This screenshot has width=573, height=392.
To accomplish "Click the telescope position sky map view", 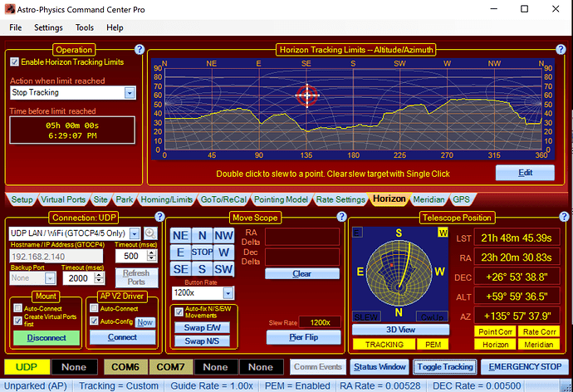I will 399,273.
